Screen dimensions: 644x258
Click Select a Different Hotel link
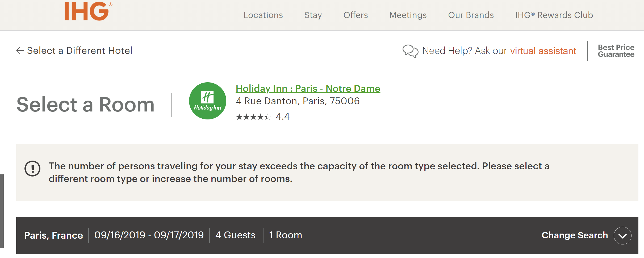tap(79, 50)
